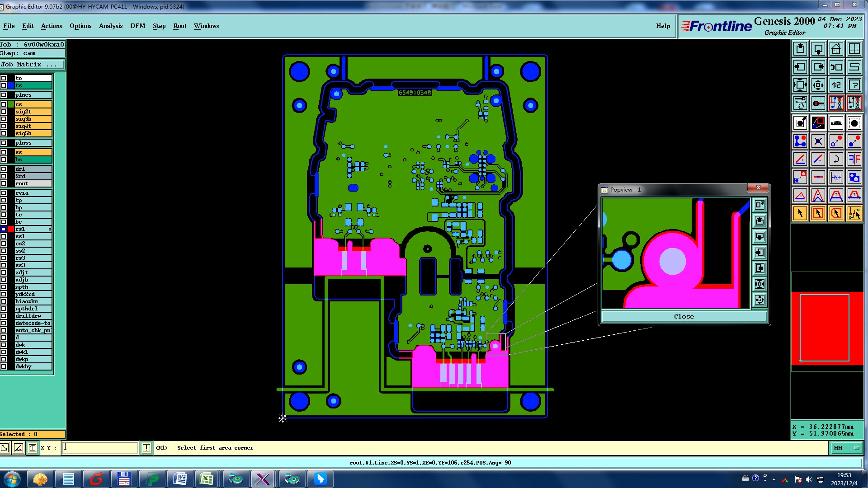Screen dimensions: 868x488
Task: Open the MM units dropdown
Action: point(845,448)
